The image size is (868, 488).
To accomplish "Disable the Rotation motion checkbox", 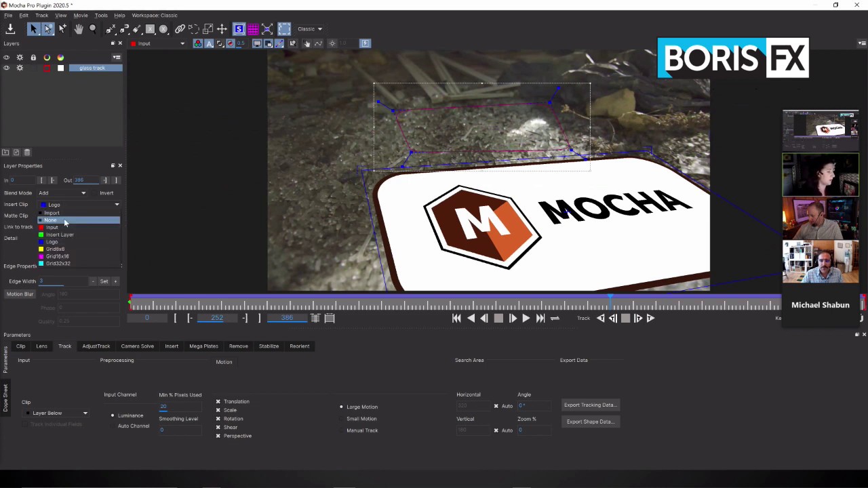I will point(218,419).
